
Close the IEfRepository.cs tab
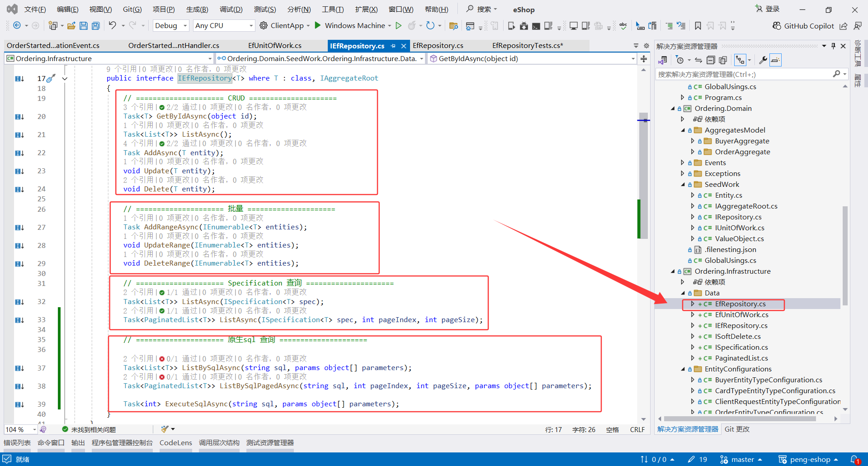click(404, 46)
